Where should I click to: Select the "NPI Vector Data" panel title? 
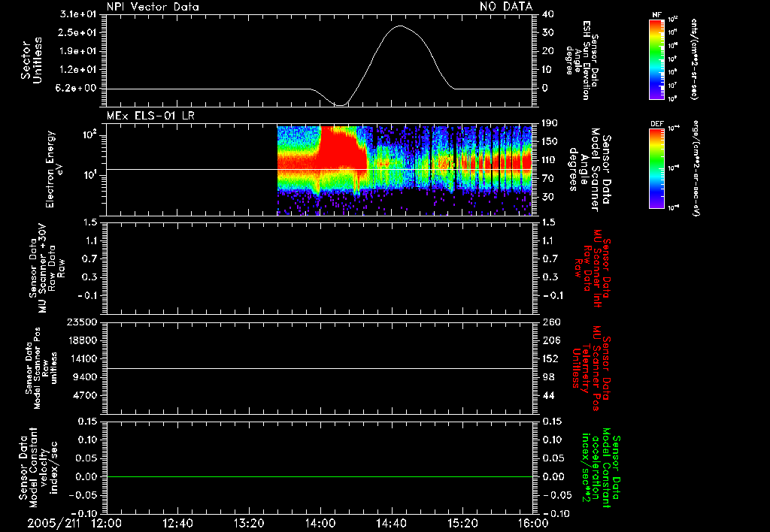point(153,7)
